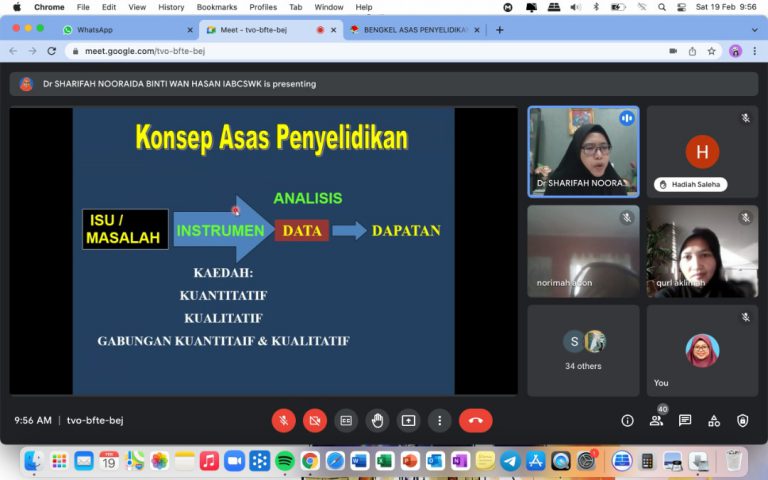
Task: Open meeting details info icon
Action: [627, 421]
